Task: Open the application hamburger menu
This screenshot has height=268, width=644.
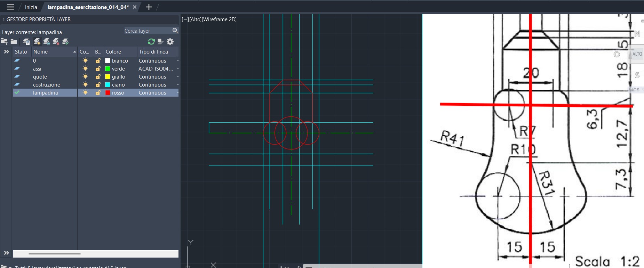Action: (x=10, y=7)
